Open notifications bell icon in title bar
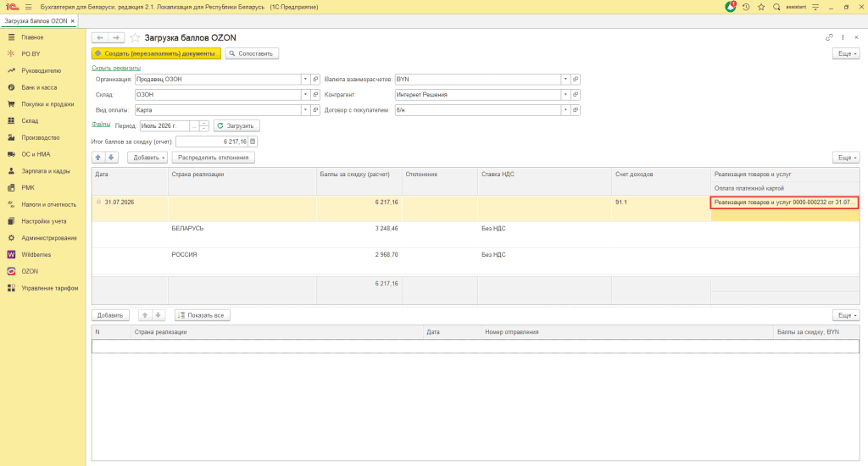This screenshot has width=868, height=466. coord(731,7)
